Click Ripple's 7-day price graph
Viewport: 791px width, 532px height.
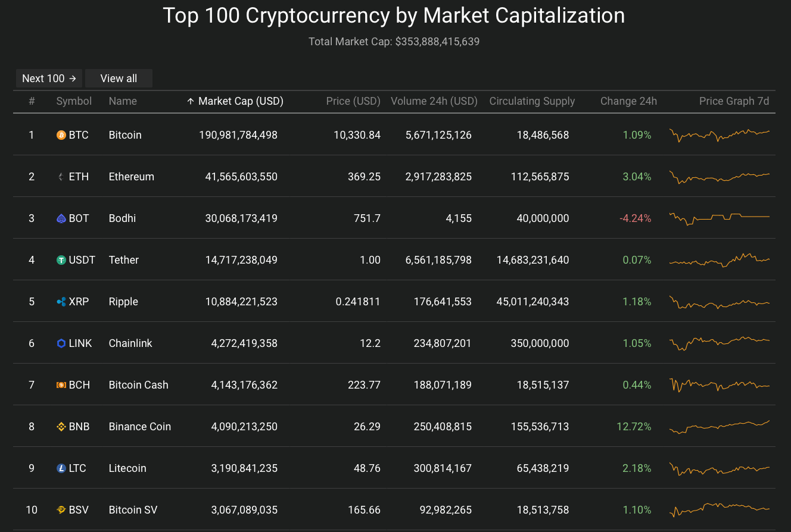[720, 302]
